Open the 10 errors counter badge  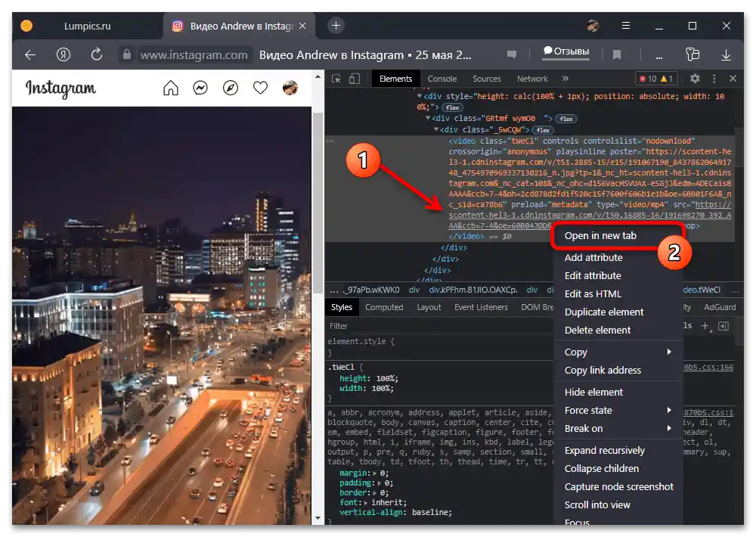[x=648, y=79]
